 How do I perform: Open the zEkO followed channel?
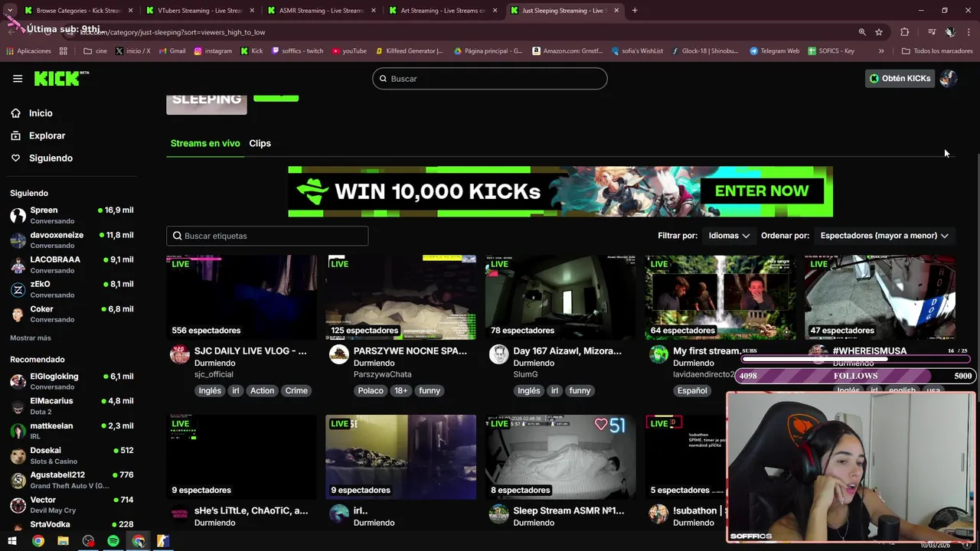click(72, 289)
